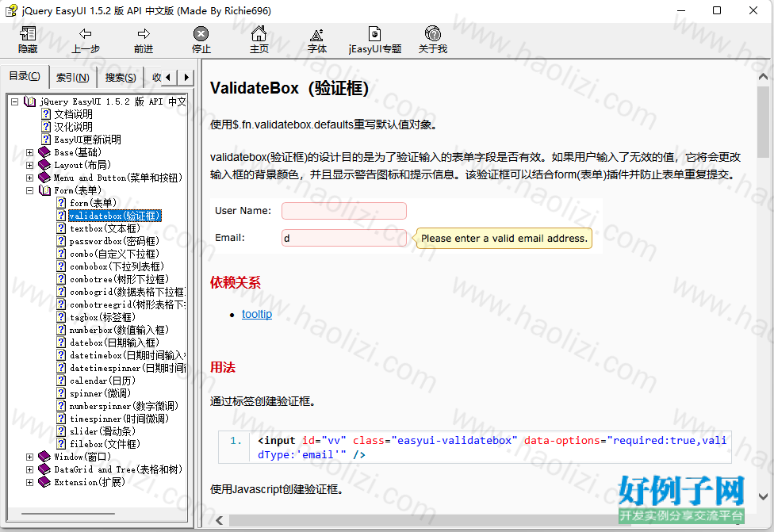The width and height of the screenshot is (774, 532).
Task: Click the 关于我 (About me) icon
Action: (x=433, y=33)
